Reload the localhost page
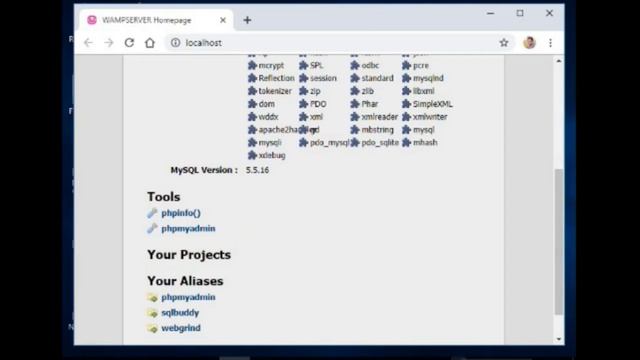 pos(129,43)
